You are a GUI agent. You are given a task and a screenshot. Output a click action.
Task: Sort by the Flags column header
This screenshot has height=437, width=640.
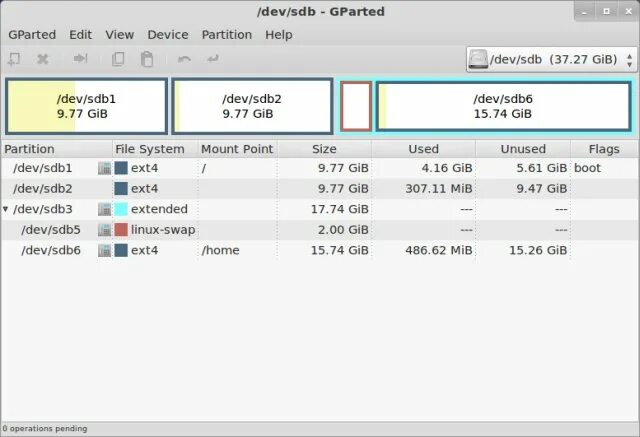[604, 149]
